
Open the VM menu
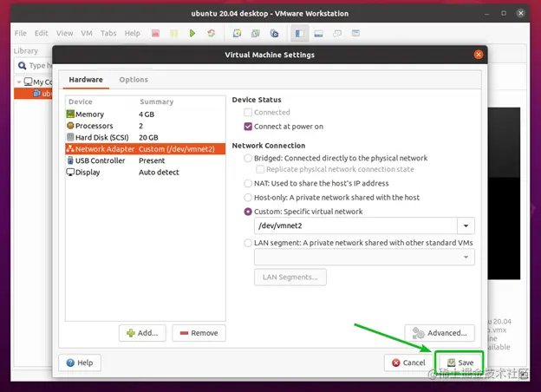[x=87, y=33]
